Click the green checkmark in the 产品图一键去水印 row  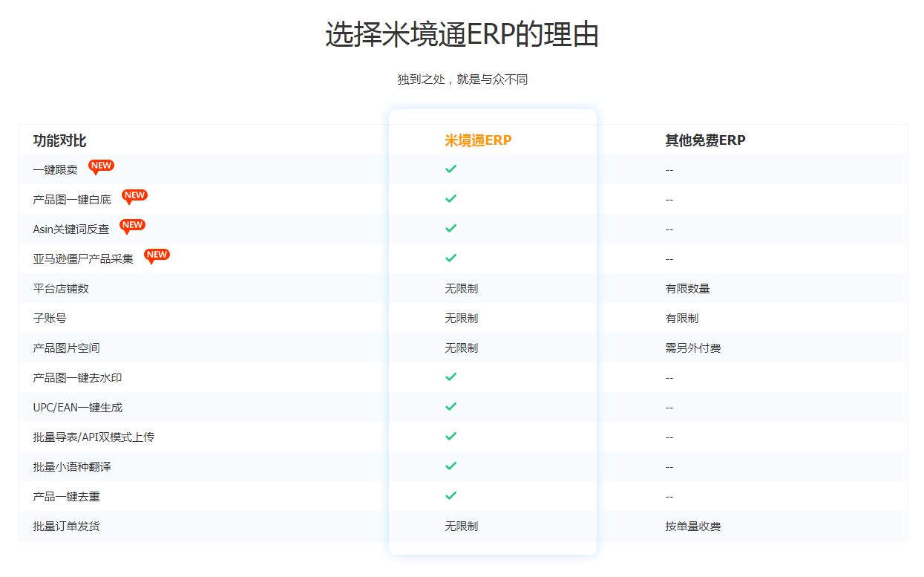450,376
